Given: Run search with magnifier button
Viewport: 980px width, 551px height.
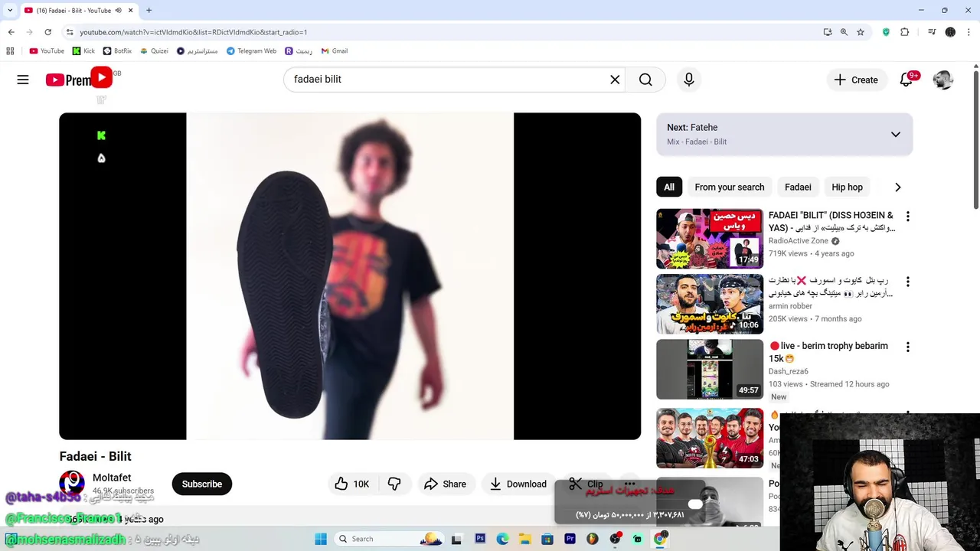Looking at the screenshot, I should (x=645, y=80).
